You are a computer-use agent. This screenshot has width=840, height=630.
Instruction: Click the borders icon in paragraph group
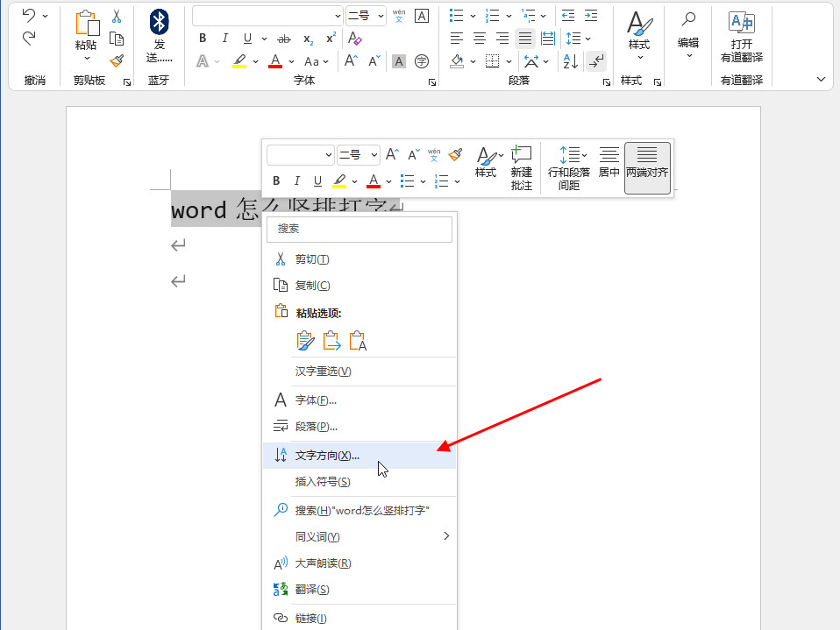tap(492, 61)
